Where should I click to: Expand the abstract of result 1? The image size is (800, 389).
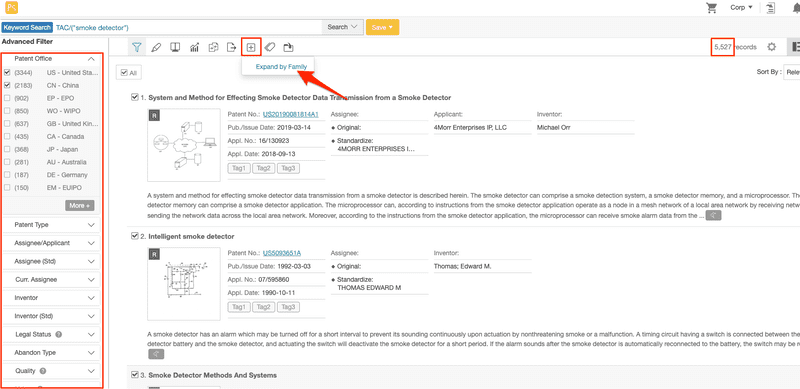(714, 215)
